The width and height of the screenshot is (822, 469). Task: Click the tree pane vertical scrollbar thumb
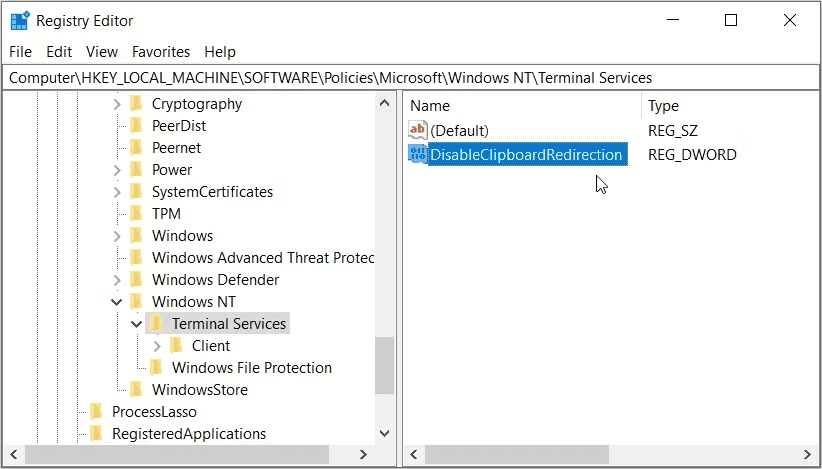(384, 364)
